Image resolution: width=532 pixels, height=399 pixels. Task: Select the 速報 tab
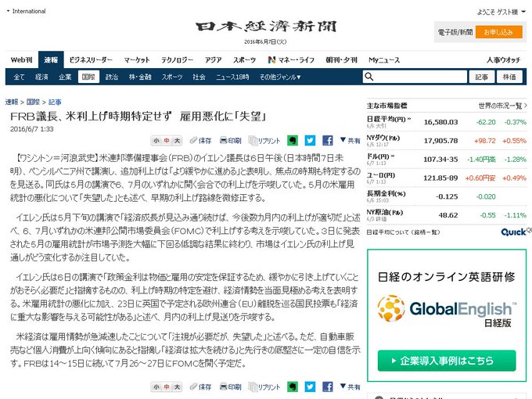[51, 60]
